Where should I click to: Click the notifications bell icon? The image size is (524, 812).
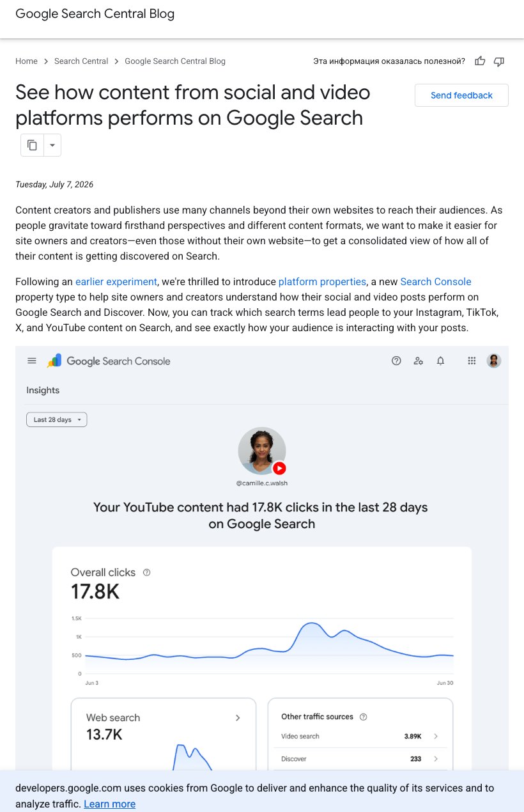(x=440, y=361)
